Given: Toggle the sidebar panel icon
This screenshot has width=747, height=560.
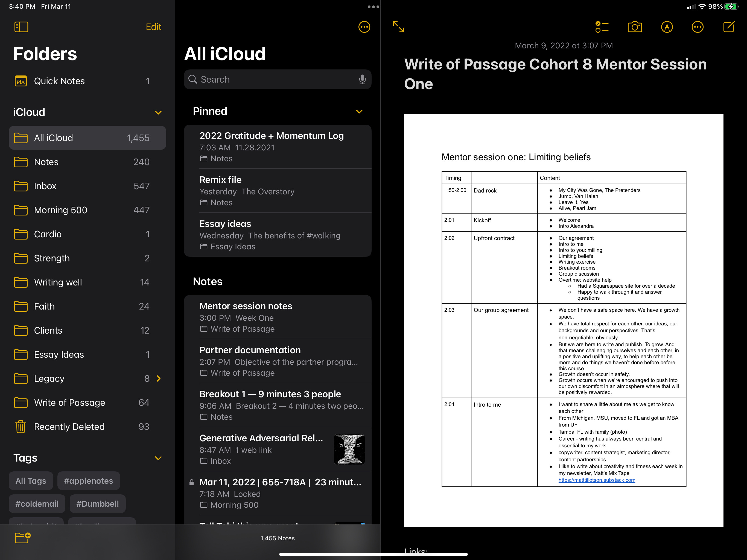Looking at the screenshot, I should click(x=21, y=27).
